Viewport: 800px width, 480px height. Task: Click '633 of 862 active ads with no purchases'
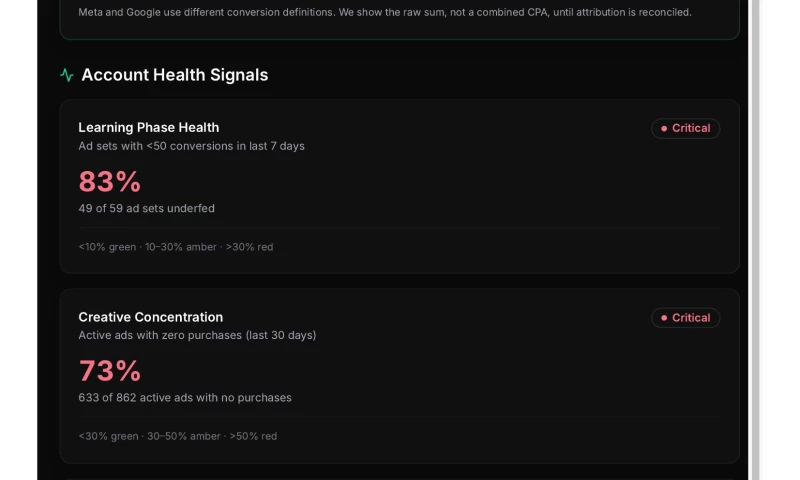(x=185, y=397)
